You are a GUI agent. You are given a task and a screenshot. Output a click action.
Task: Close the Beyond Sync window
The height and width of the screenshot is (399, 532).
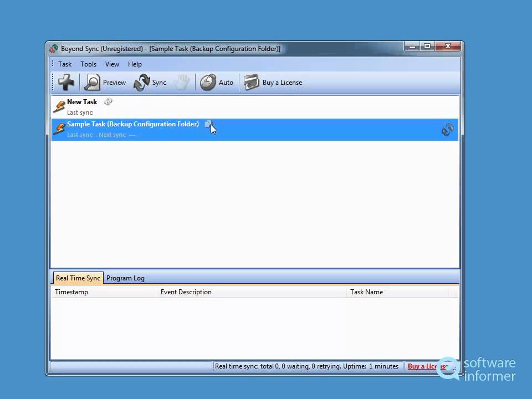448,47
